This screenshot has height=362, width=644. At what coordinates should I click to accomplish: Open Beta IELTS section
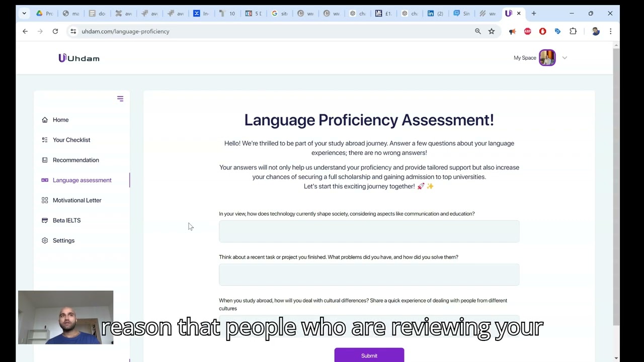click(66, 220)
